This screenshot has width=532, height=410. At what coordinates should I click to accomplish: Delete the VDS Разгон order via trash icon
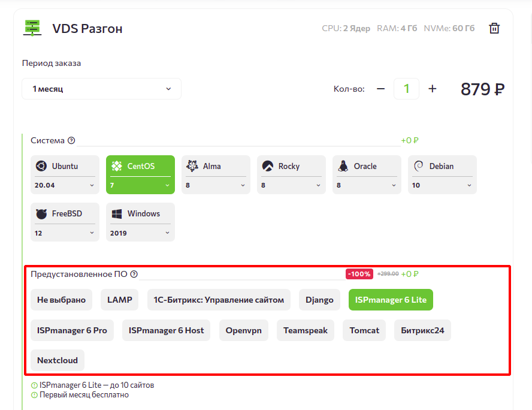tap(494, 28)
